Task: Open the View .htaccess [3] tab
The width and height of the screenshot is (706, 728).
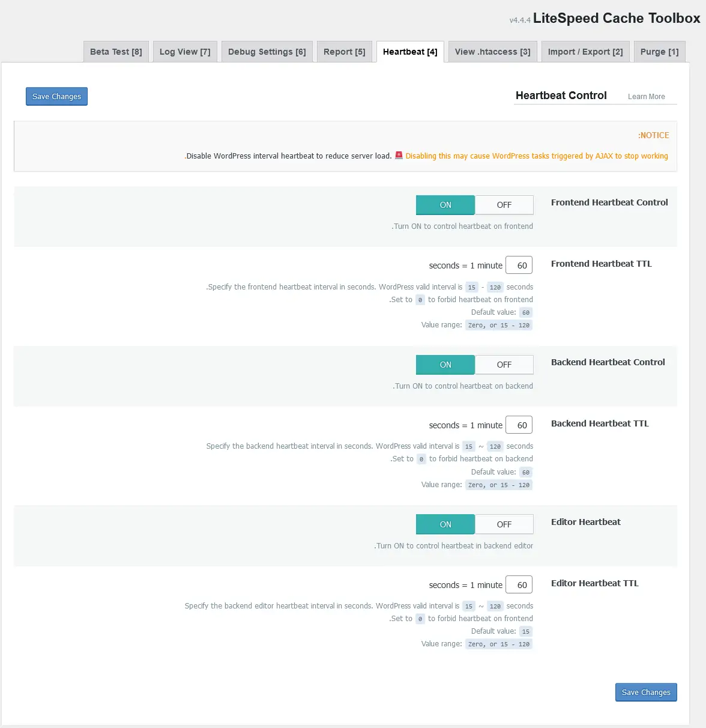Action: click(493, 52)
